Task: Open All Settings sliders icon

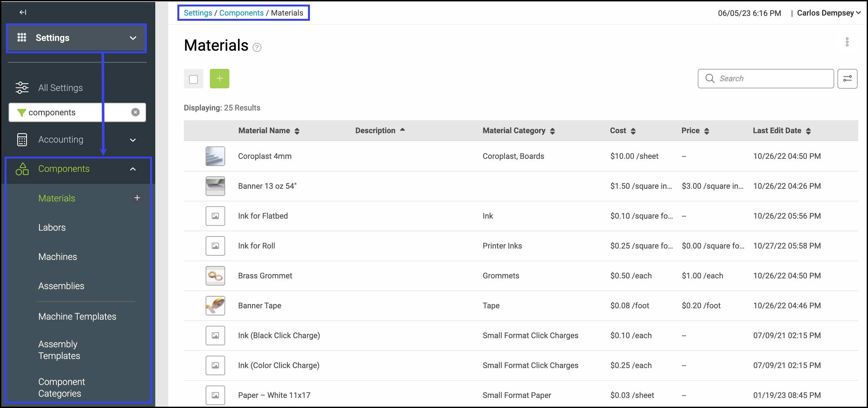Action: click(22, 88)
